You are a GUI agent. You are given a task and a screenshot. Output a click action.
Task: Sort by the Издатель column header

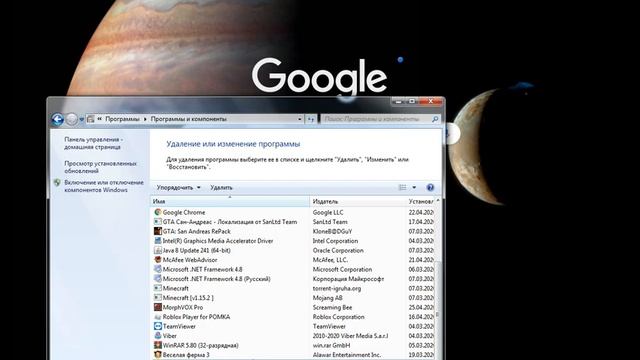[358, 201]
